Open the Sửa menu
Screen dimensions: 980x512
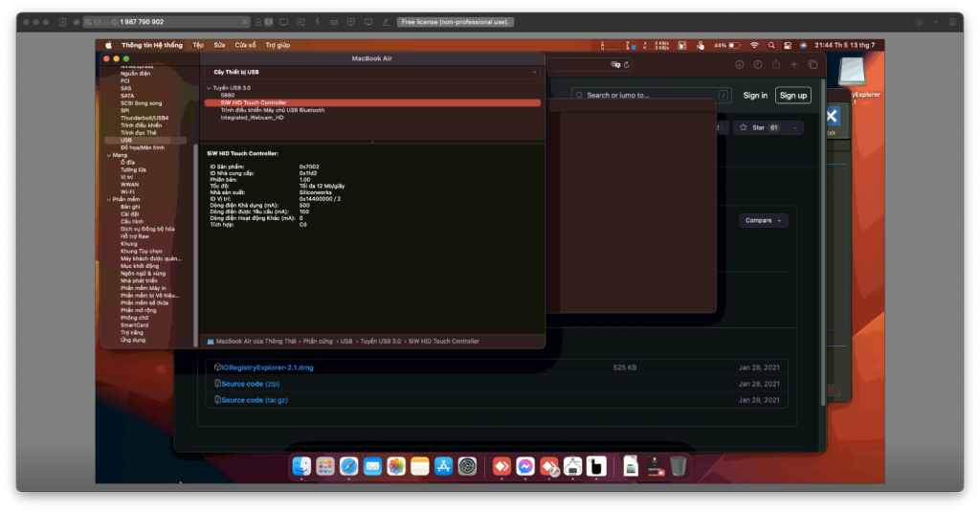[x=219, y=45]
